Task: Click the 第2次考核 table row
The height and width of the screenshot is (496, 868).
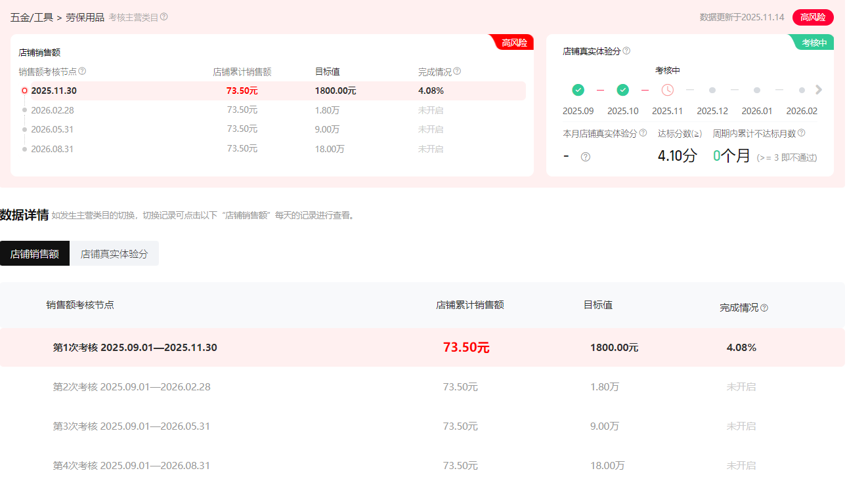Action: point(131,387)
